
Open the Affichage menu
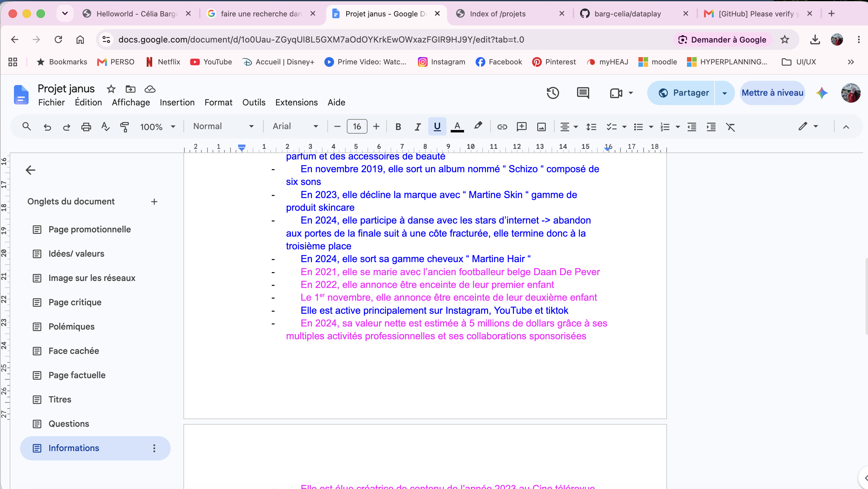pos(131,102)
